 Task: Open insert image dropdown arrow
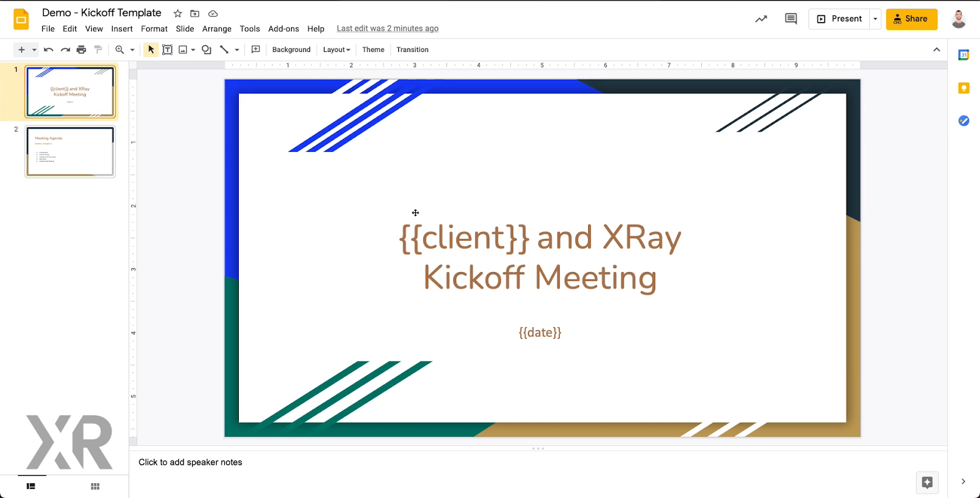tap(193, 50)
